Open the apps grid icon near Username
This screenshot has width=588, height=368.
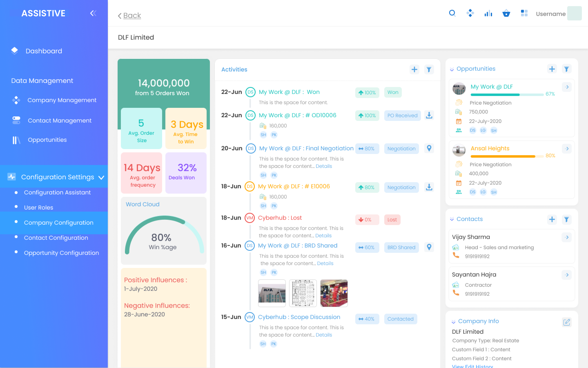coord(524,13)
